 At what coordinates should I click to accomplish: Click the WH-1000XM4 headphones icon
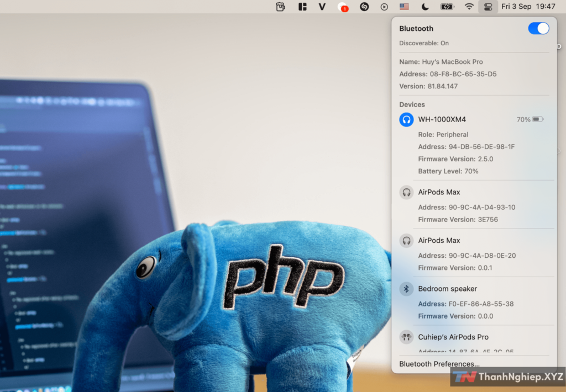406,119
